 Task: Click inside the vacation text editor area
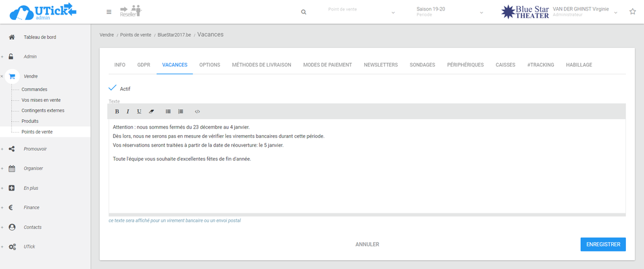point(366,181)
